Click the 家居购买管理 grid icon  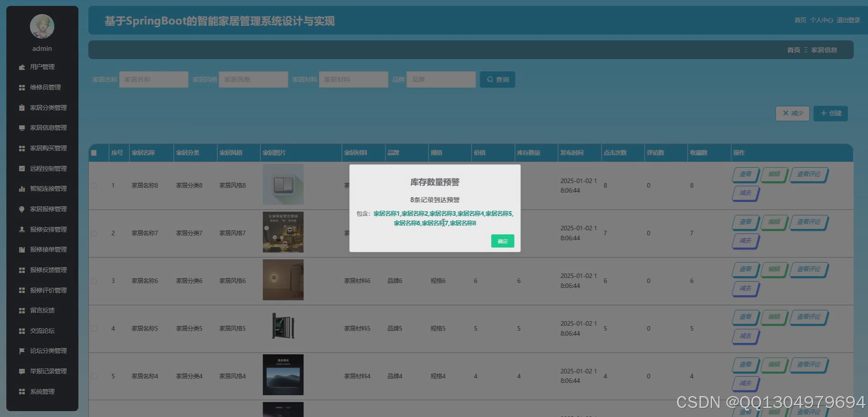coord(22,148)
